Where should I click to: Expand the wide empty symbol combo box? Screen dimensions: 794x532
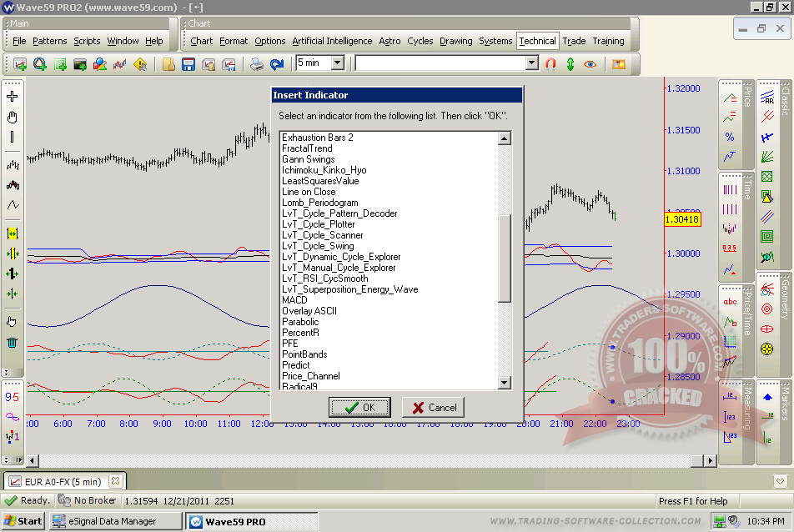point(531,63)
